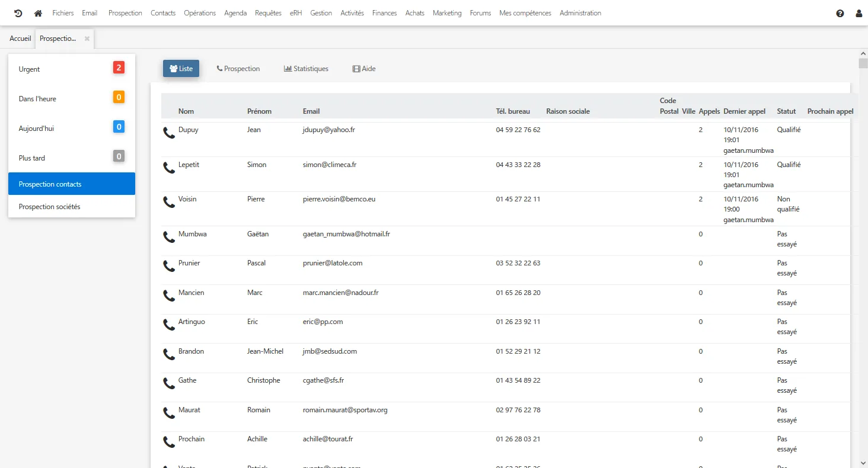Open the Activités menu
This screenshot has height=468, width=868.
click(x=352, y=13)
